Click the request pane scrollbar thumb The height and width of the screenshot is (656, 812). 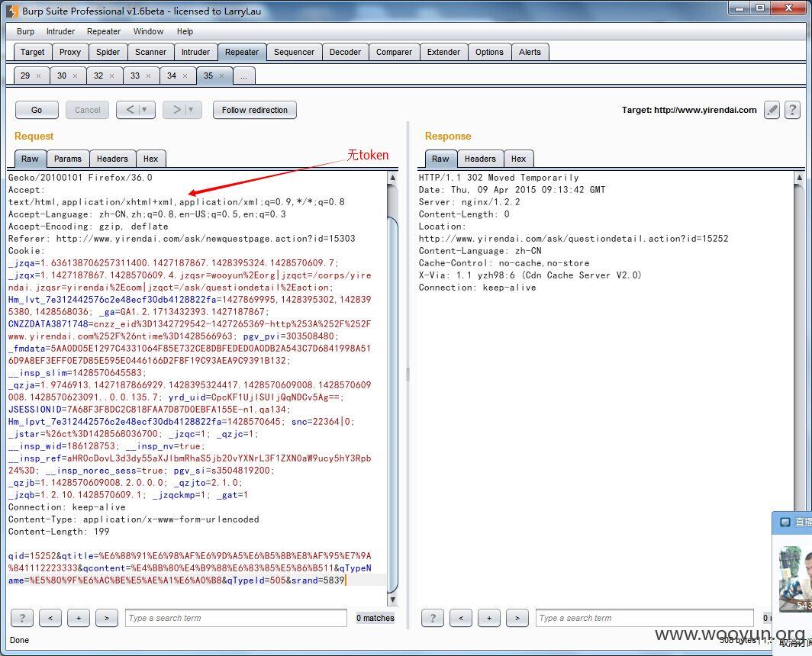(392, 404)
